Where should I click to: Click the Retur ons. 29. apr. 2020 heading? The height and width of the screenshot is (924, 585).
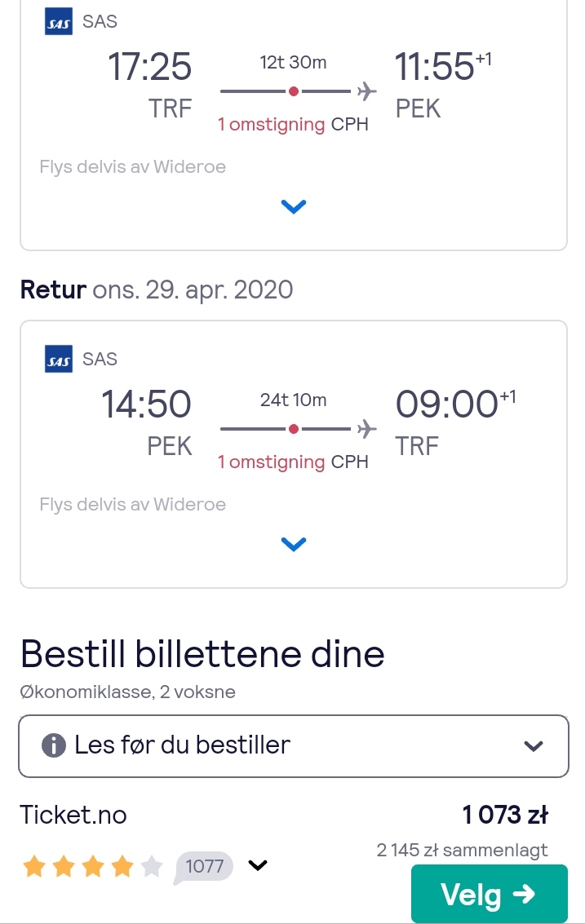[157, 290]
